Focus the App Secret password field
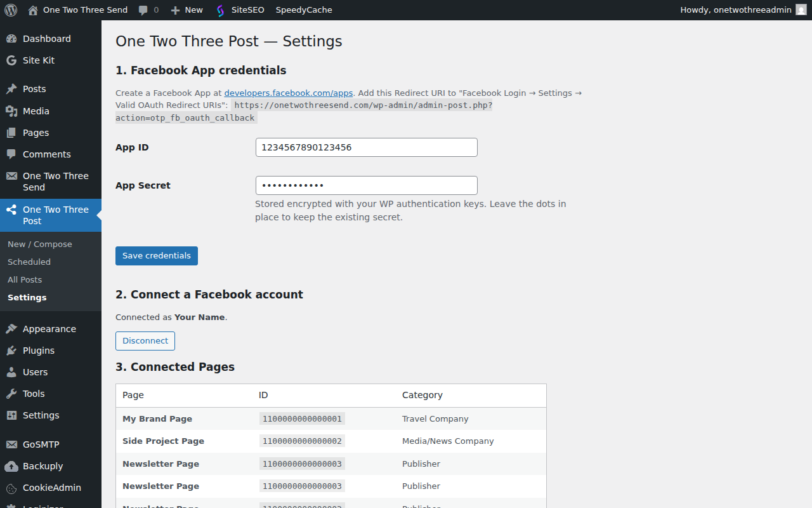 coord(367,185)
